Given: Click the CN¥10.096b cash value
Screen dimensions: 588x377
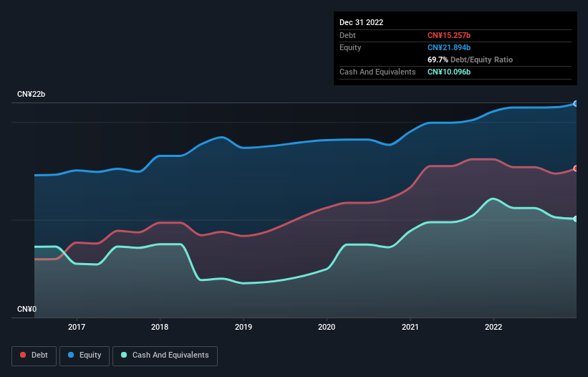Looking at the screenshot, I should [449, 72].
